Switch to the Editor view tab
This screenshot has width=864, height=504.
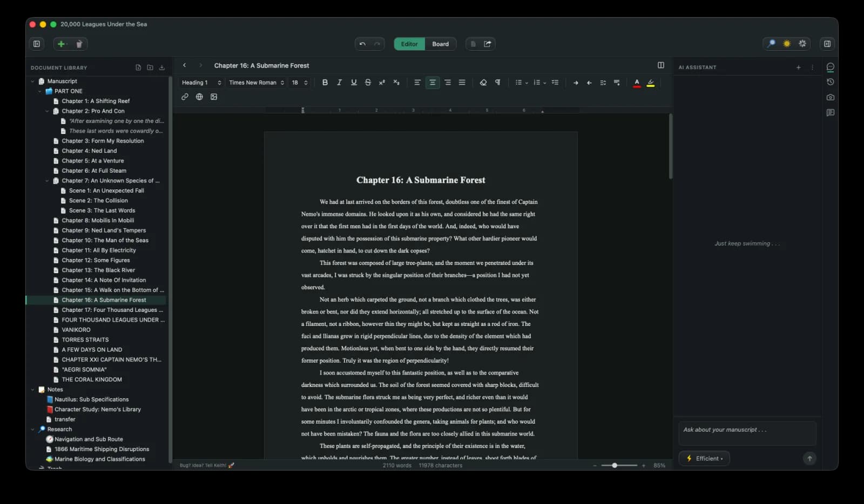tap(409, 44)
